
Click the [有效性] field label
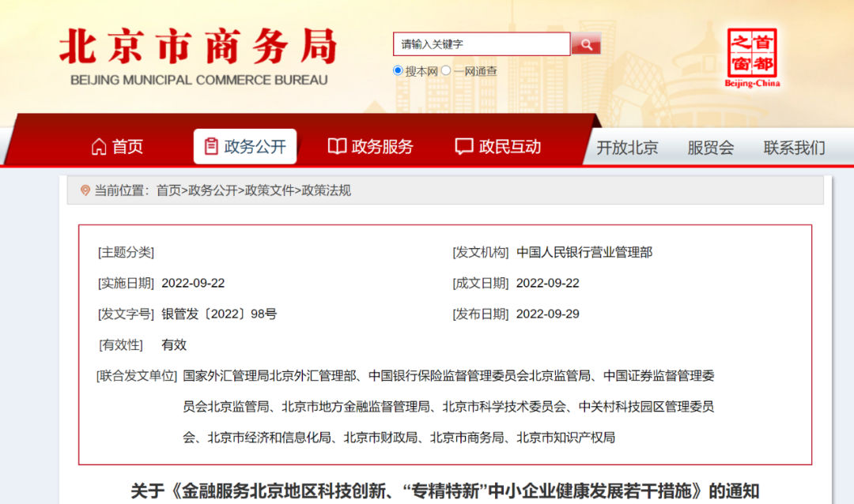[x=120, y=345]
